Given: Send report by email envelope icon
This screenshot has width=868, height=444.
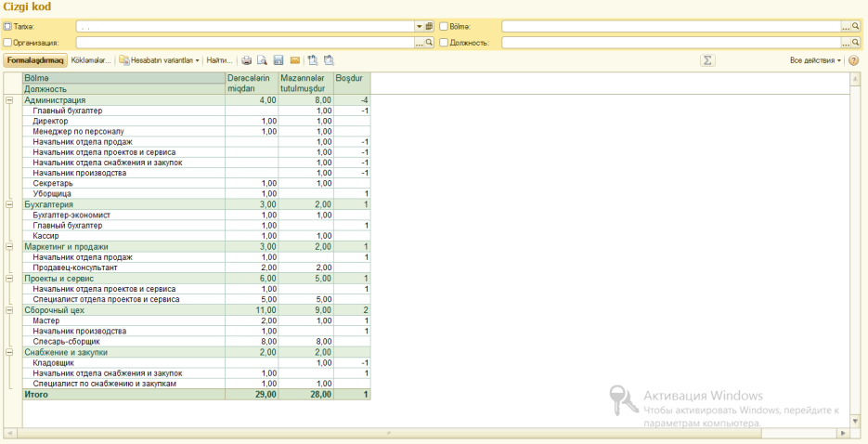Looking at the screenshot, I should (x=294, y=60).
